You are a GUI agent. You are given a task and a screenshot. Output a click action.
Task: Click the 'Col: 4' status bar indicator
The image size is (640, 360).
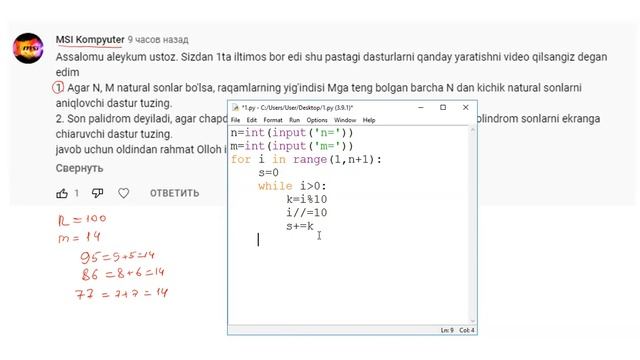click(x=467, y=330)
